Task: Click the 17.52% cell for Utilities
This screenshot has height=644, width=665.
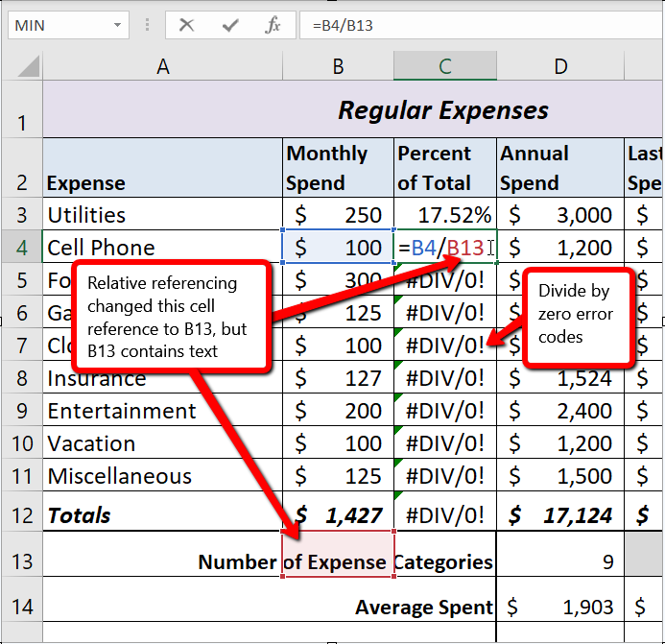Action: (x=445, y=214)
